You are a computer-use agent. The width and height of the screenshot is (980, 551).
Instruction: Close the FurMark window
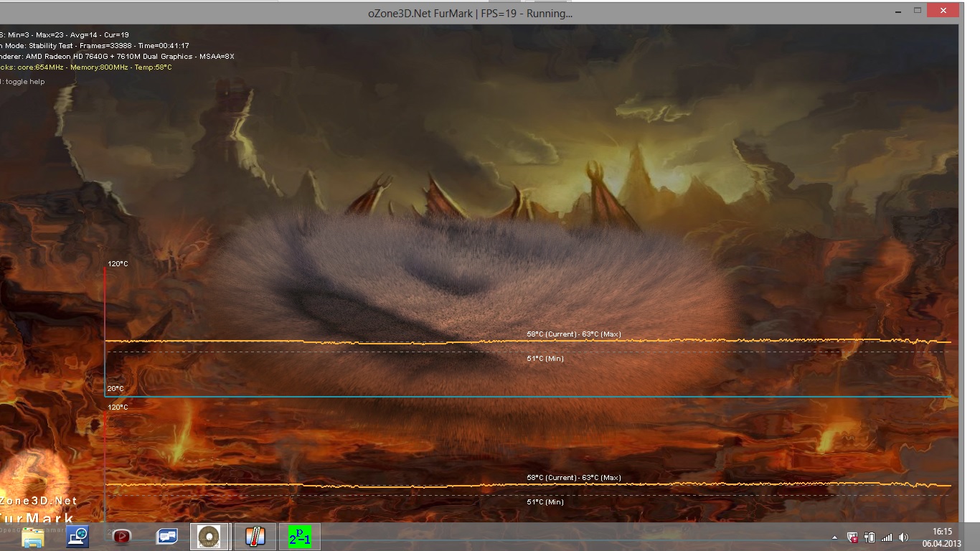point(943,11)
